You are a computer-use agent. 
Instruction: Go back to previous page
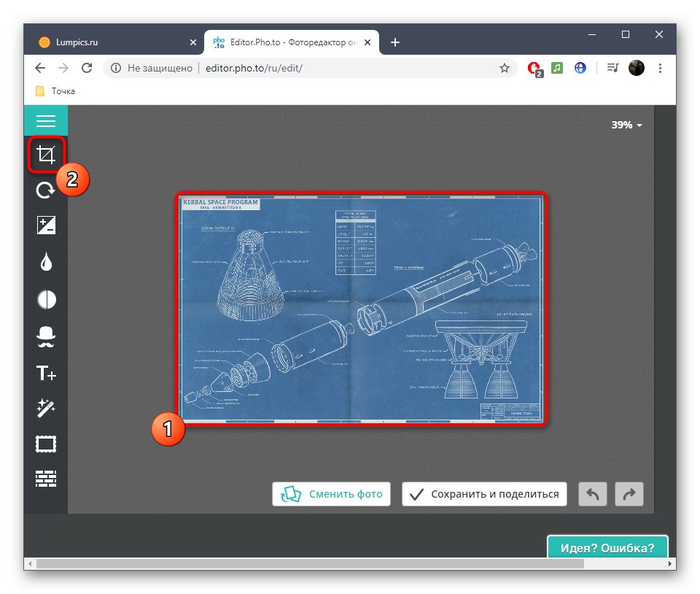[x=40, y=68]
